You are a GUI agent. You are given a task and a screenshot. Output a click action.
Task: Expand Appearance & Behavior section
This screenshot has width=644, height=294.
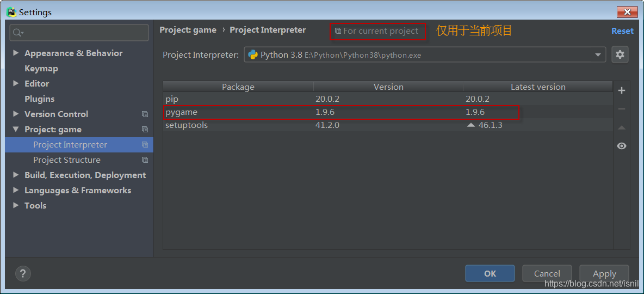pos(16,53)
